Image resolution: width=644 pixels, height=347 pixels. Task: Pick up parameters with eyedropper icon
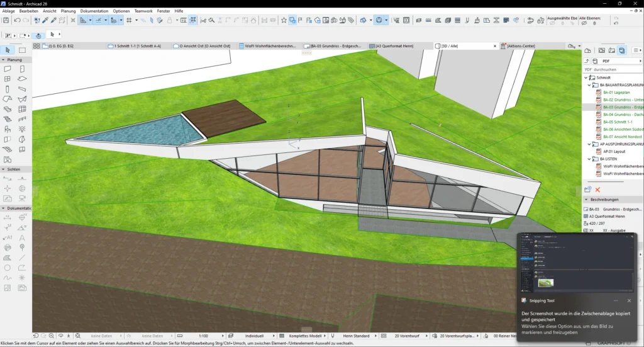pos(45,20)
